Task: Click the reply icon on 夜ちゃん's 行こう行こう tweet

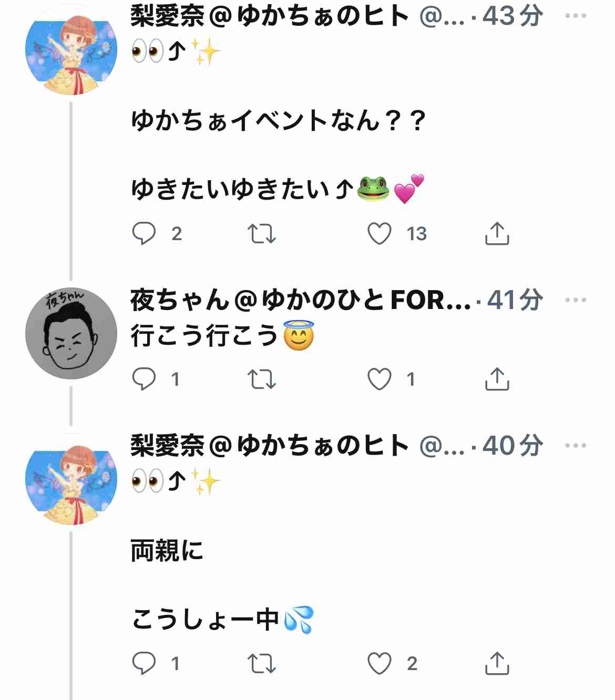Action: tap(143, 377)
